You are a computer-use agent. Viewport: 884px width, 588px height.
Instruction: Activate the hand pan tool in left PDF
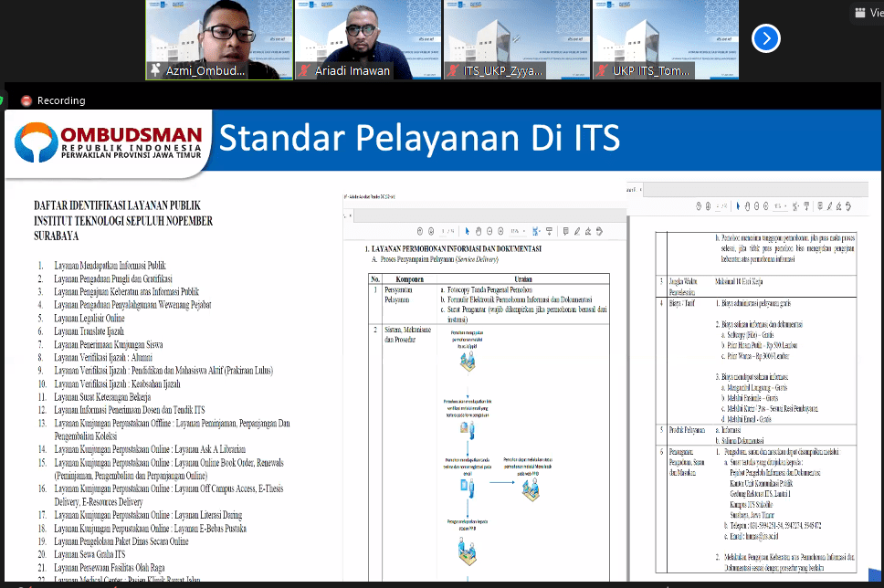(478, 231)
